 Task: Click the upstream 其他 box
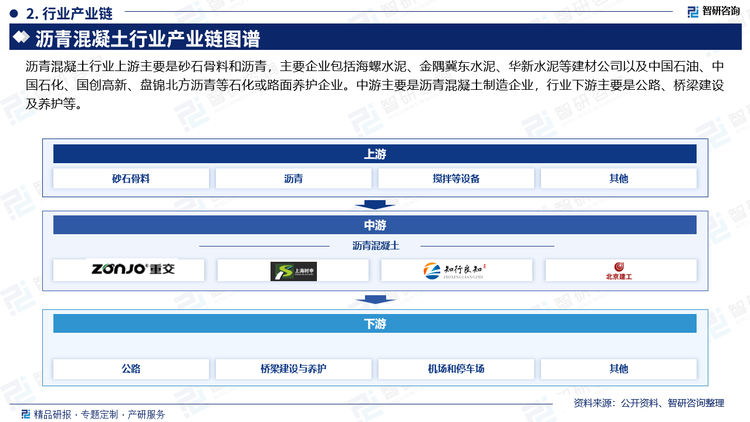click(x=618, y=178)
